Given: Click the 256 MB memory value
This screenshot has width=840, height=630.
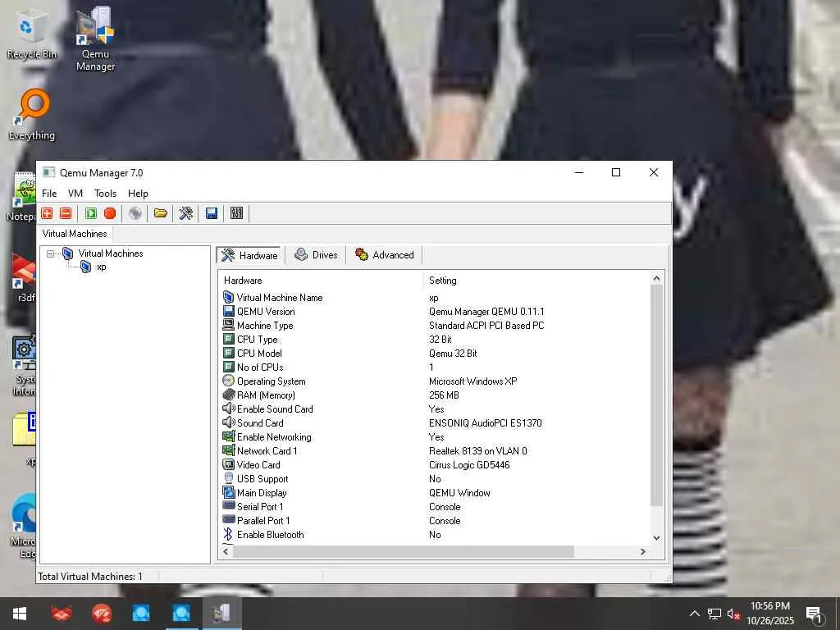Looking at the screenshot, I should 444,395.
